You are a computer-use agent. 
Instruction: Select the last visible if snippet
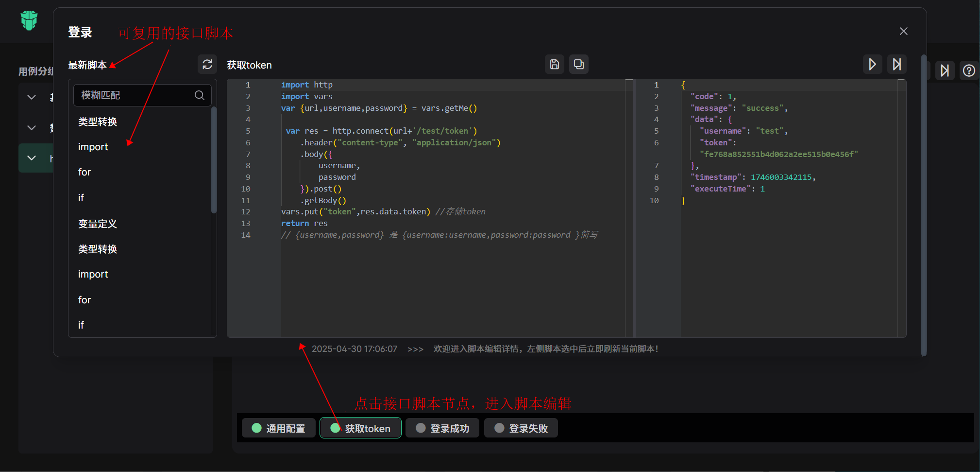pos(81,325)
